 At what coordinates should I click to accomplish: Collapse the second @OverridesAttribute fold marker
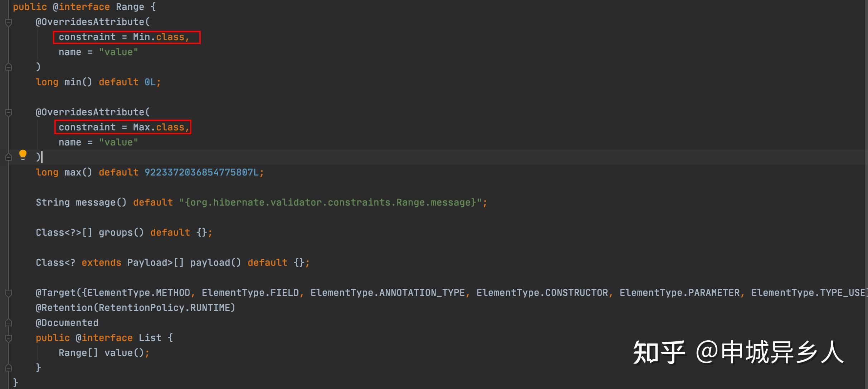9,113
